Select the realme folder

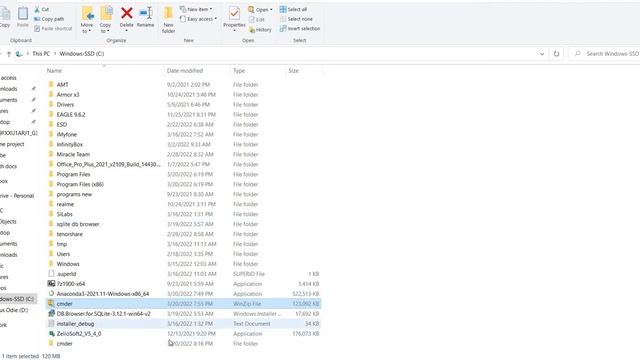point(65,204)
